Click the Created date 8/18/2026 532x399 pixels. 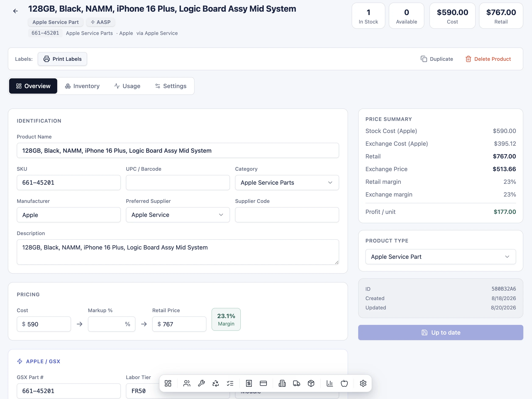click(504, 298)
